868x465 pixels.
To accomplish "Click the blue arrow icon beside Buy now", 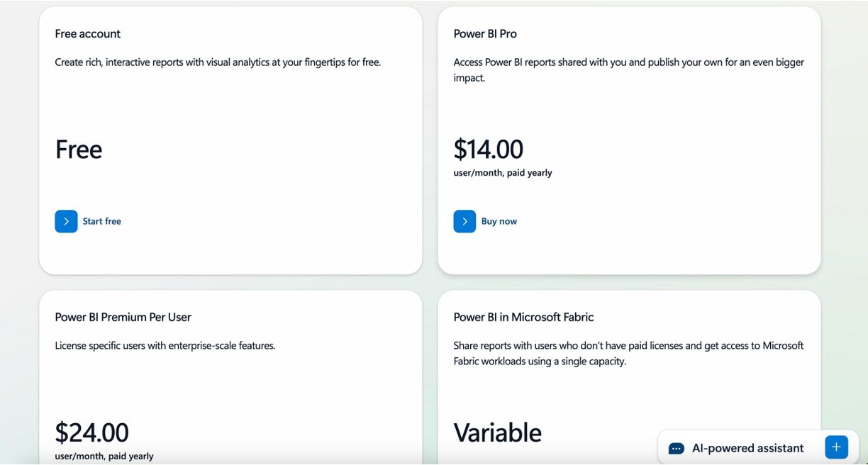I will (x=464, y=221).
